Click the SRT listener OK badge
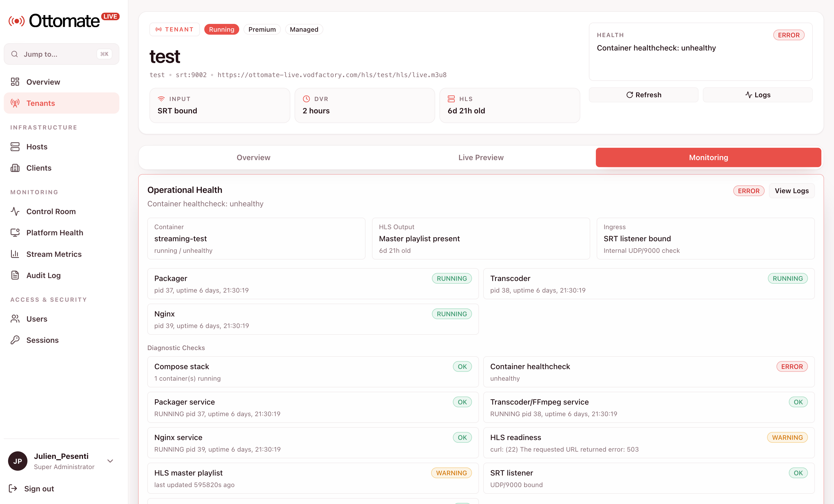This screenshot has width=834, height=504. click(798, 473)
